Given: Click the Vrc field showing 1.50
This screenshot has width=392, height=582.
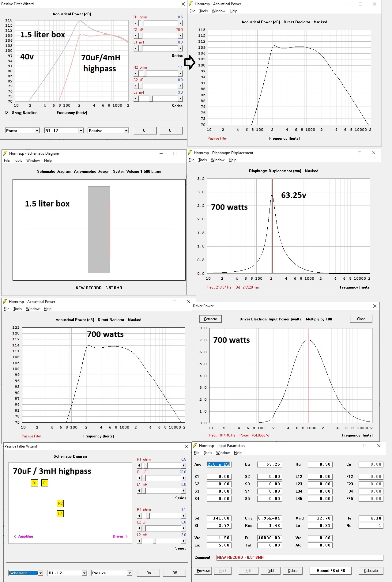Looking at the screenshot, I should [x=219, y=538].
